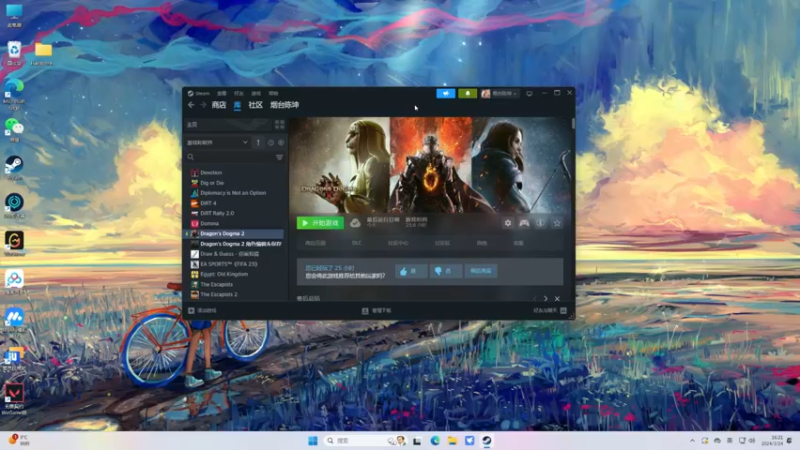Open the DLC tab of the game
Screen dimensions: 800x450
click(357, 243)
